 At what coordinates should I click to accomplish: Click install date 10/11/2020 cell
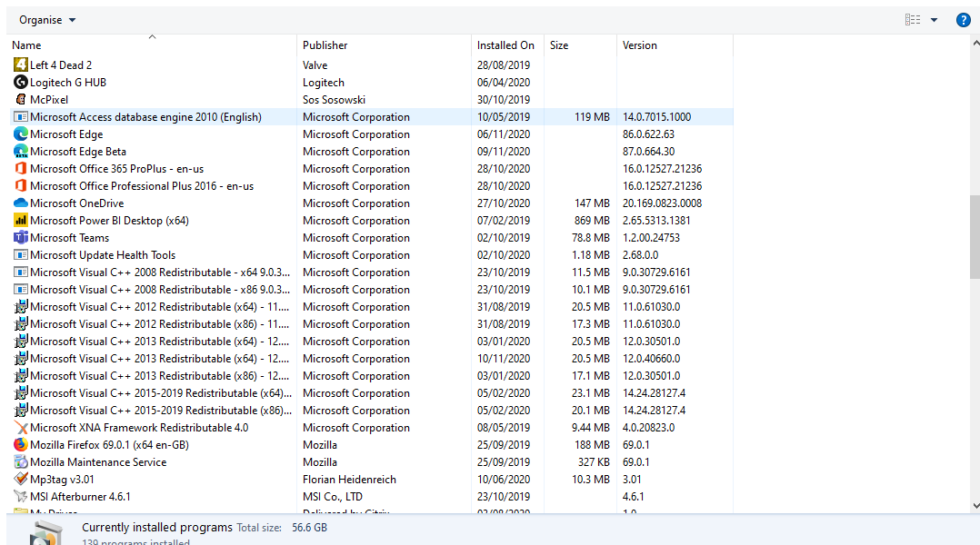tap(504, 359)
